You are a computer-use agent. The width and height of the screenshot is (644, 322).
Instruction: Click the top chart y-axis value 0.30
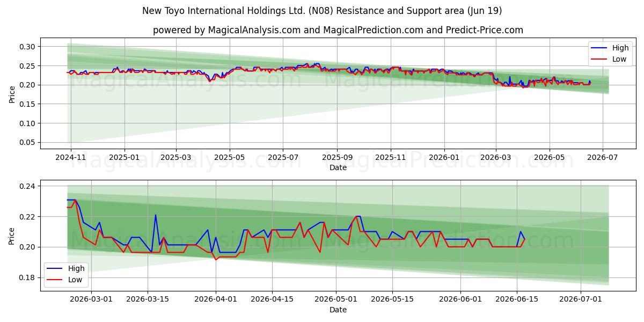pyautogui.click(x=27, y=47)
